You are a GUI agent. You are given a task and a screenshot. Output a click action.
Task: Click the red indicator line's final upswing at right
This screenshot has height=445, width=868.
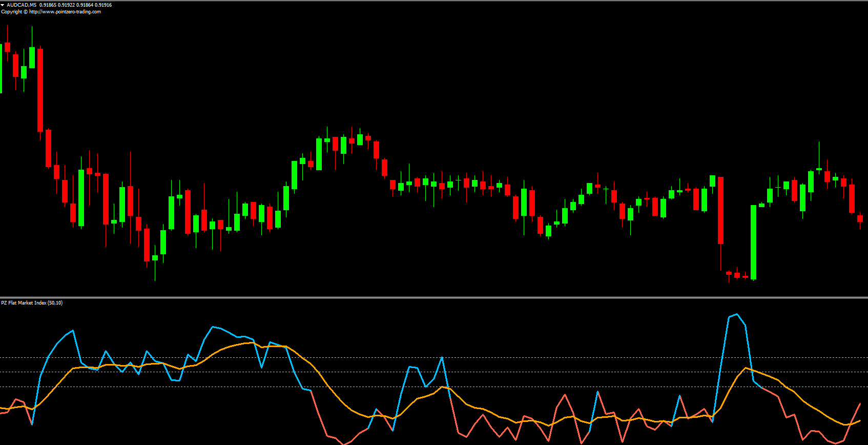pos(857,411)
